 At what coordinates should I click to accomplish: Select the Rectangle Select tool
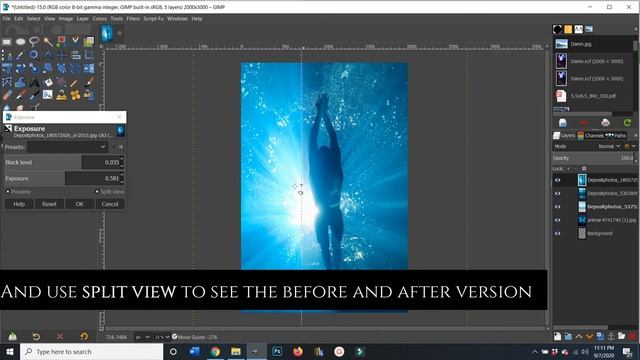[x=7, y=42]
